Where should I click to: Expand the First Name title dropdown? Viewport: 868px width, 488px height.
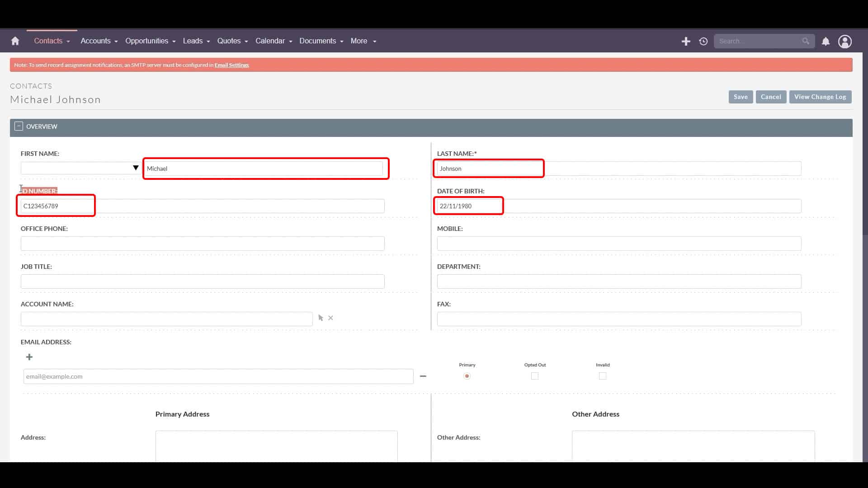(x=135, y=168)
